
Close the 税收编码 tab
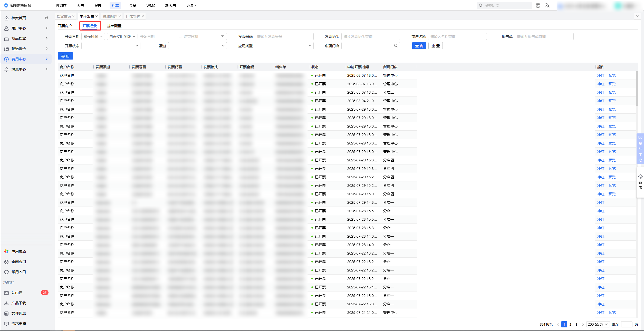coord(120,16)
